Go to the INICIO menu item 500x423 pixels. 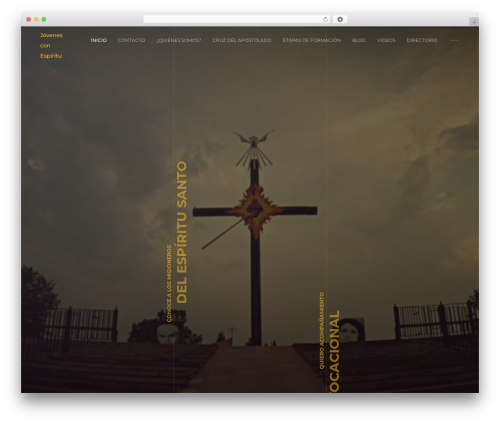click(x=99, y=40)
